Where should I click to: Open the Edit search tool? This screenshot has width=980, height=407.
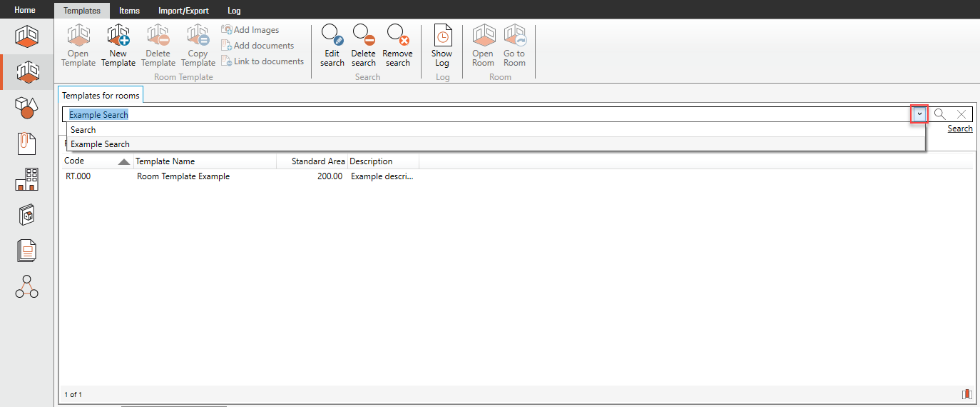click(332, 46)
